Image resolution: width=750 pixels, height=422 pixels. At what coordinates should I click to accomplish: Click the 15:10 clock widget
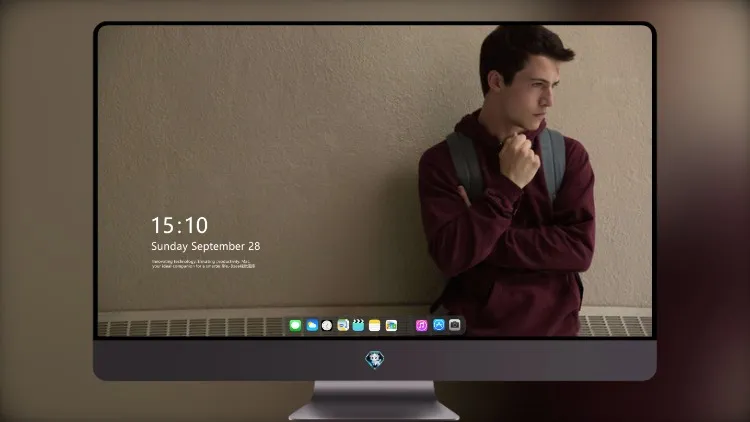(179, 225)
